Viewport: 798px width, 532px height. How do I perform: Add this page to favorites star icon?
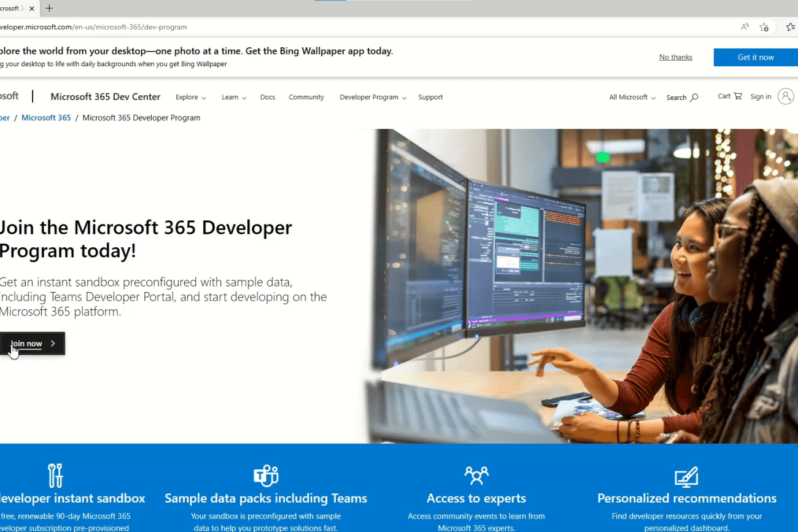pos(764,27)
